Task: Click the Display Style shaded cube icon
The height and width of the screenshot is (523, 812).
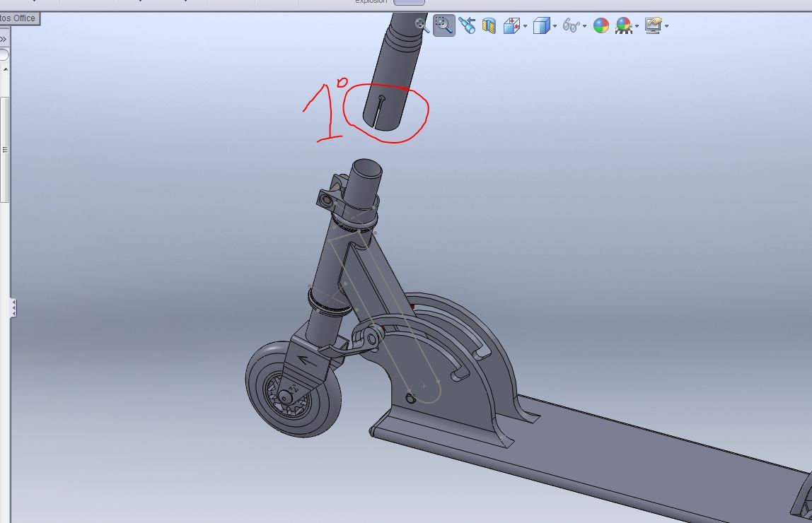Action: (x=541, y=25)
